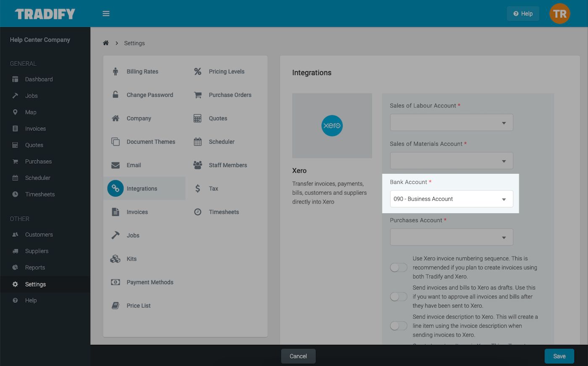The width and height of the screenshot is (588, 366).
Task: Click the Quotes calculator icon in settings
Action: click(198, 118)
